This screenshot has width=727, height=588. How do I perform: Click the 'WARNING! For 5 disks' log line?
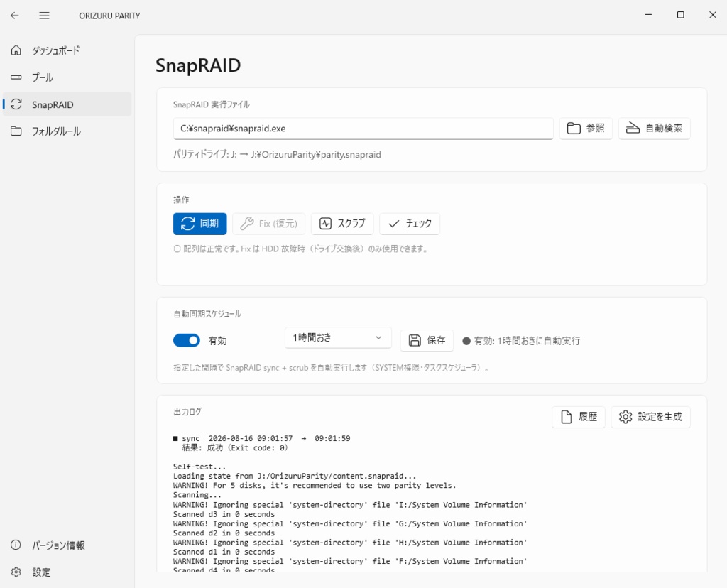(x=315, y=486)
